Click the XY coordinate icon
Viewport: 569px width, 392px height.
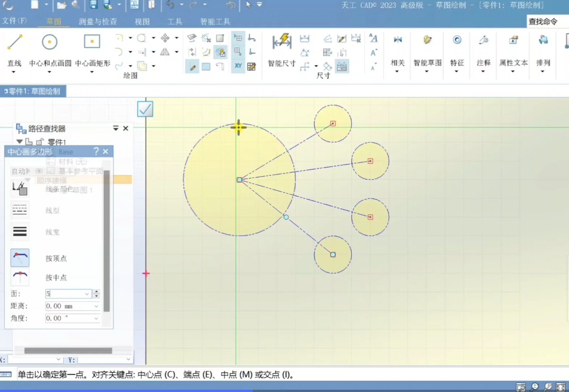tap(238, 66)
